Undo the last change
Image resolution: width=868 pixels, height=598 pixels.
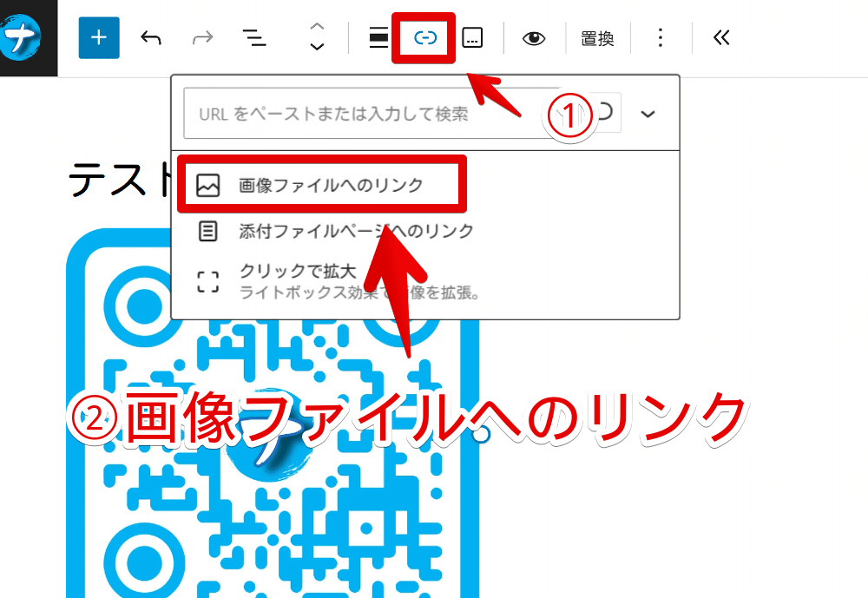(150, 37)
